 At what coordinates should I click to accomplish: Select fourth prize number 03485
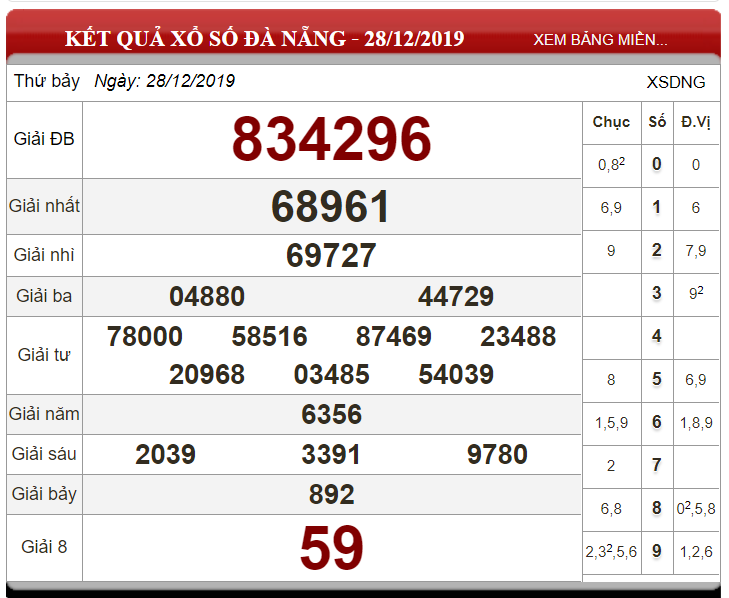pos(331,374)
